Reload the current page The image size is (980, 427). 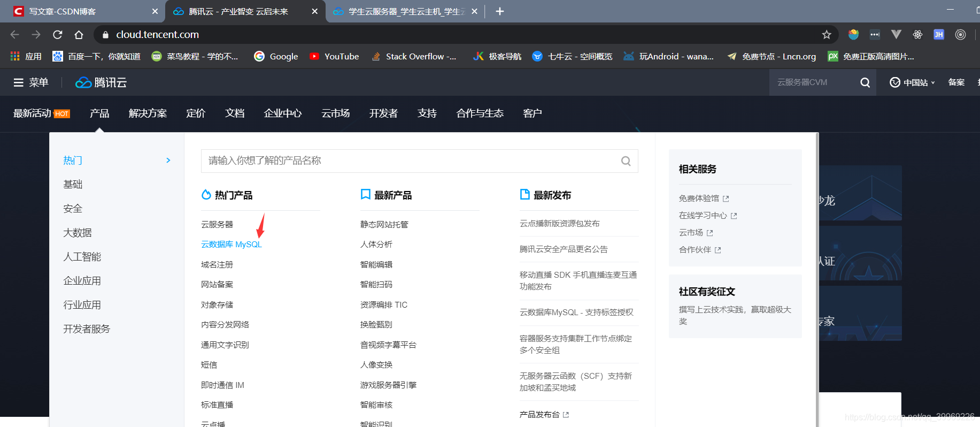click(57, 34)
